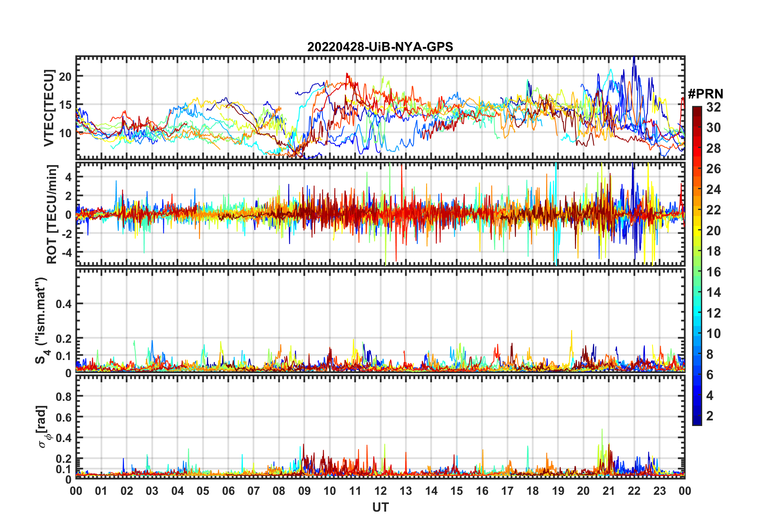Viewport: 761px width, 532px height.
Task: Click x-axis tick label 18
Action: click(533, 491)
